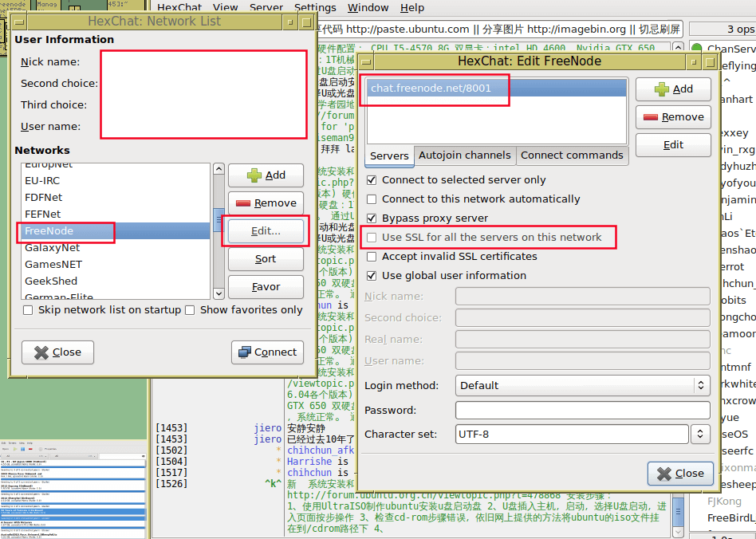This screenshot has width=756, height=539.
Task: Open the Window menu
Action: pos(368,8)
